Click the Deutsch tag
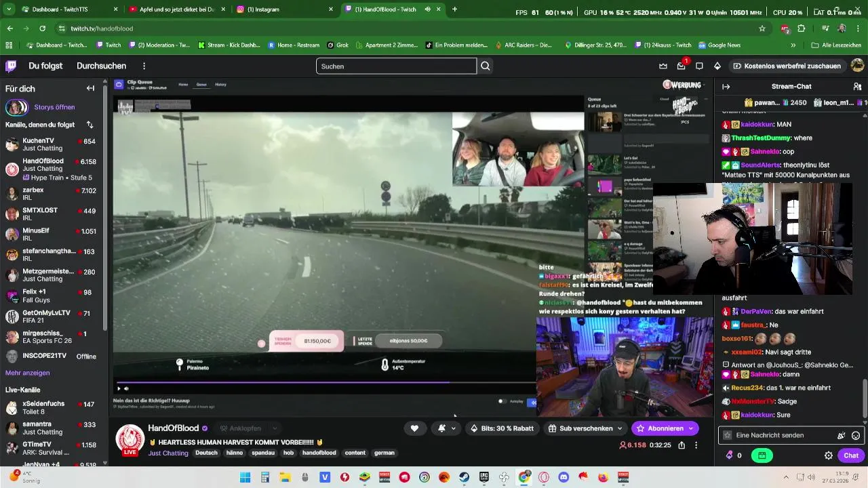This screenshot has width=868, height=488. [x=206, y=453]
